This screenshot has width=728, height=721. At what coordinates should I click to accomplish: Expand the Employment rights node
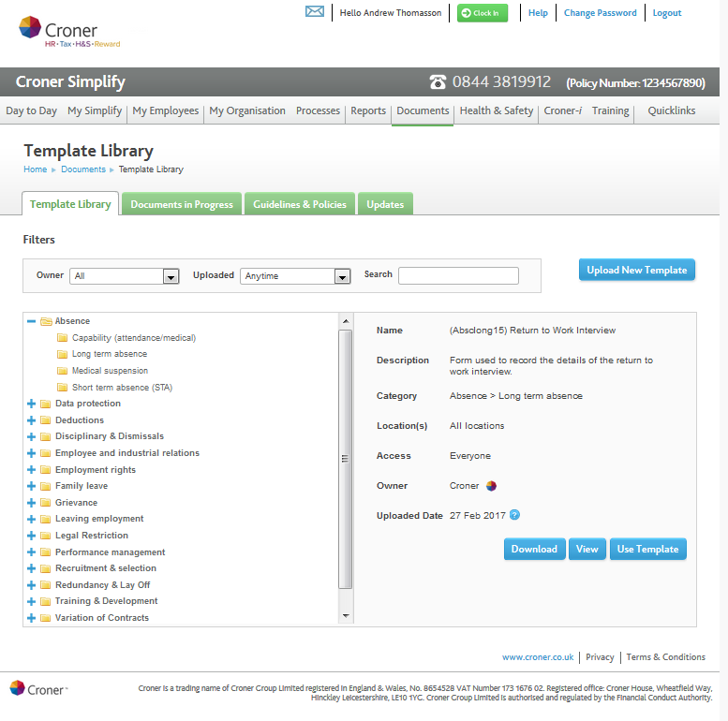pyautogui.click(x=31, y=469)
